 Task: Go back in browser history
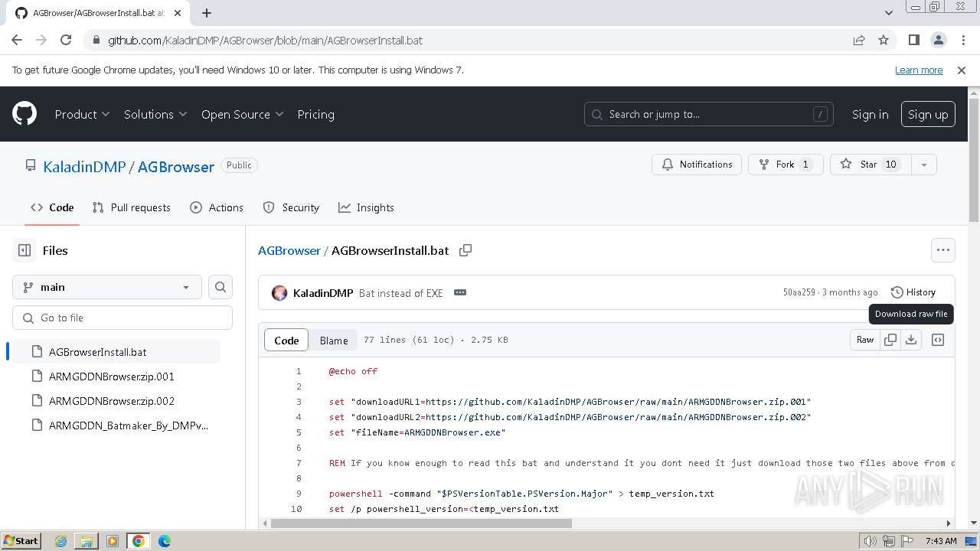pos(17,40)
